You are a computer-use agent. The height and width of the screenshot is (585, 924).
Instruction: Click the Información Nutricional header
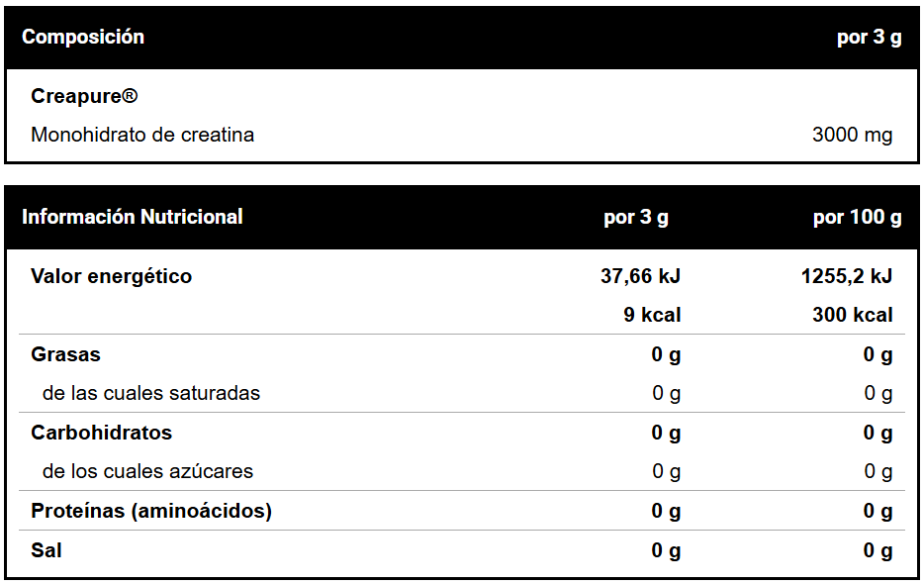133,217
